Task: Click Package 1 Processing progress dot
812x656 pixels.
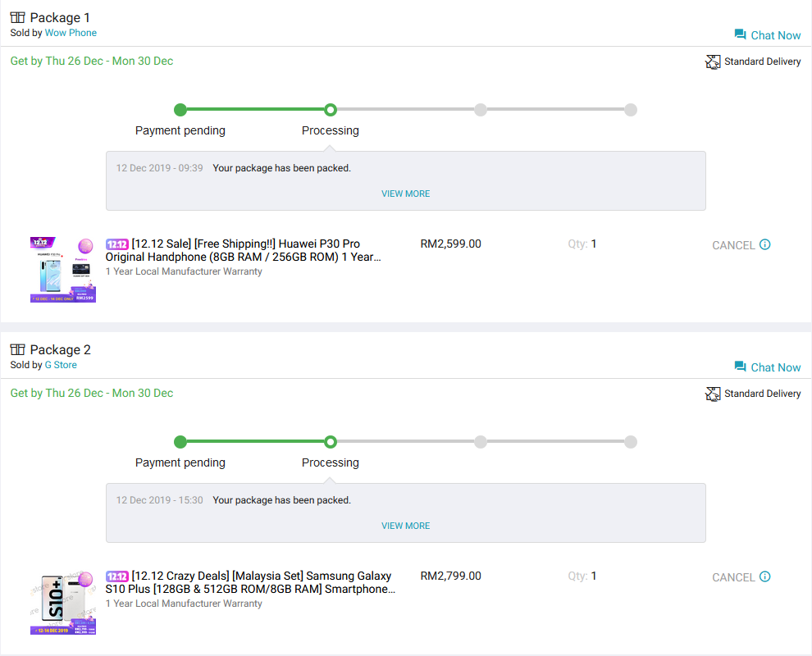Action: click(x=331, y=110)
